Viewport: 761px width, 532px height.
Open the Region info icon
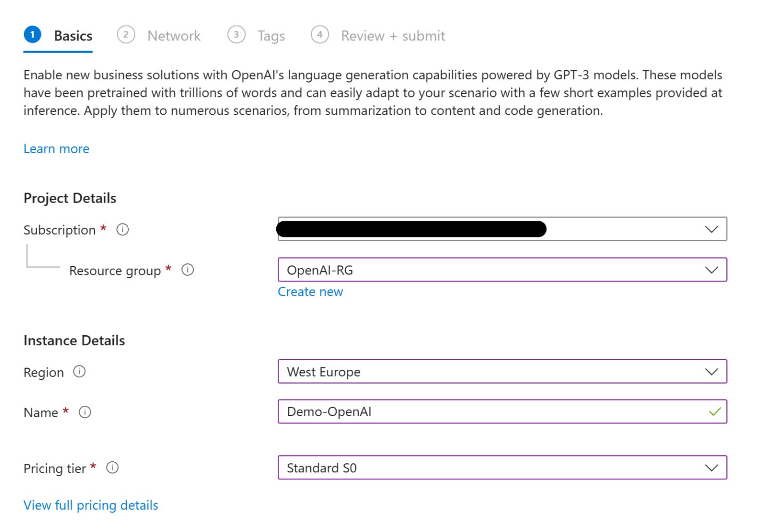tap(79, 371)
